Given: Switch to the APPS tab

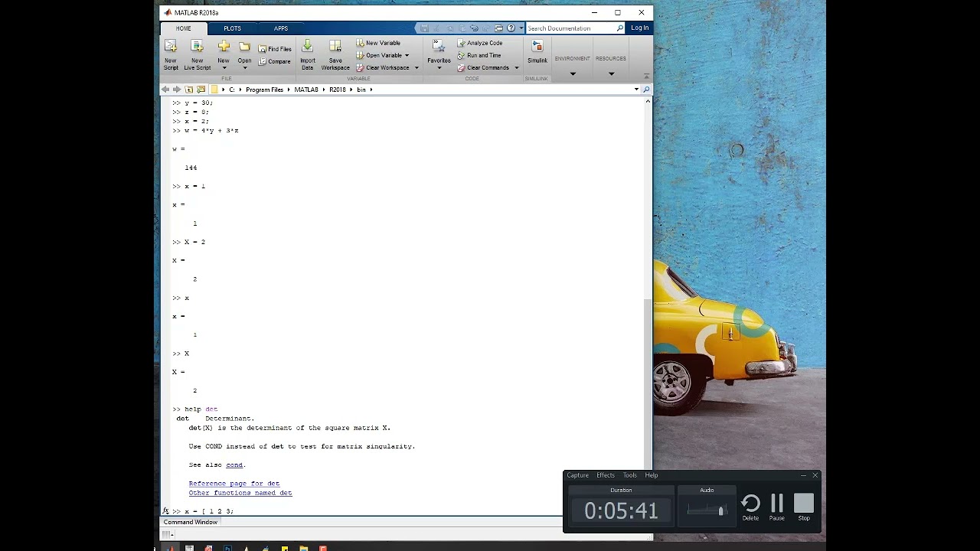Looking at the screenshot, I should tap(281, 28).
